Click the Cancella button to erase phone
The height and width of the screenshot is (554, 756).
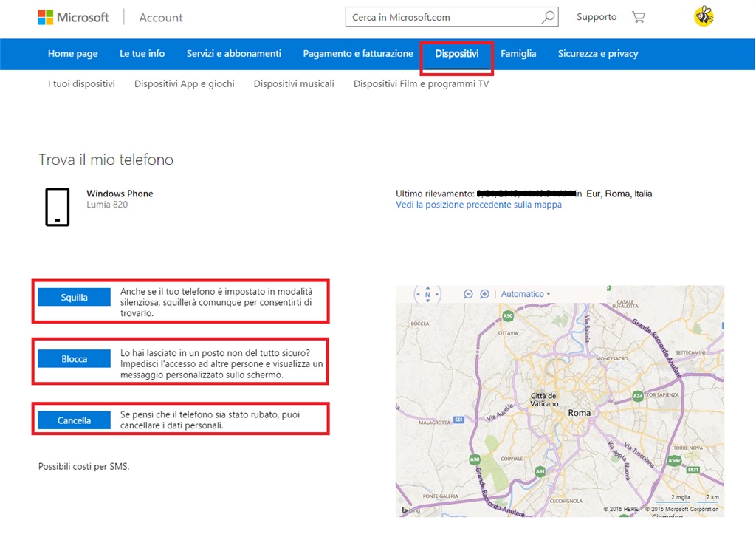point(75,420)
